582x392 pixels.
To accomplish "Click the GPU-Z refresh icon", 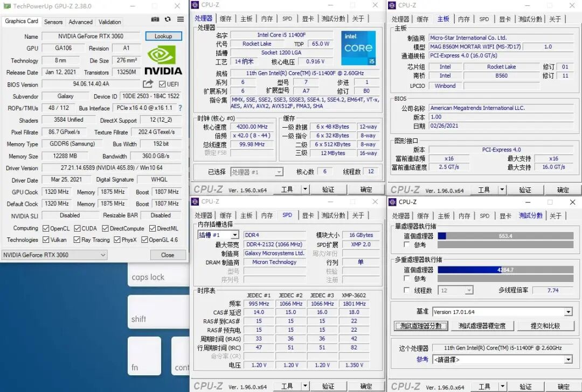I will point(168,19).
